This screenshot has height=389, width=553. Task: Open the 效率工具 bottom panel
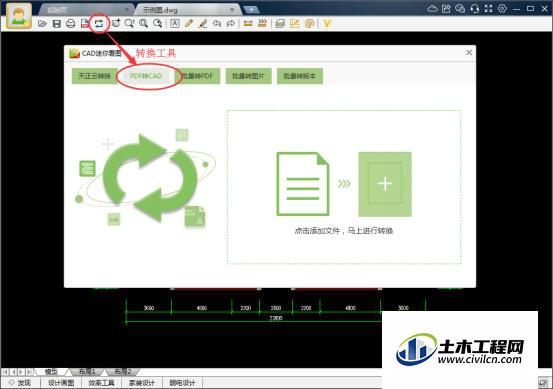[x=101, y=383]
